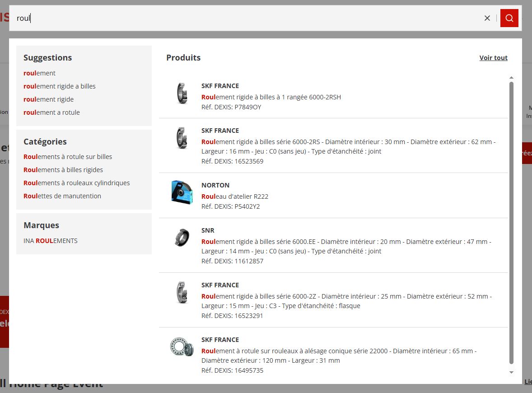
Task: Click the 'NORTON' brand name
Action: pos(215,185)
